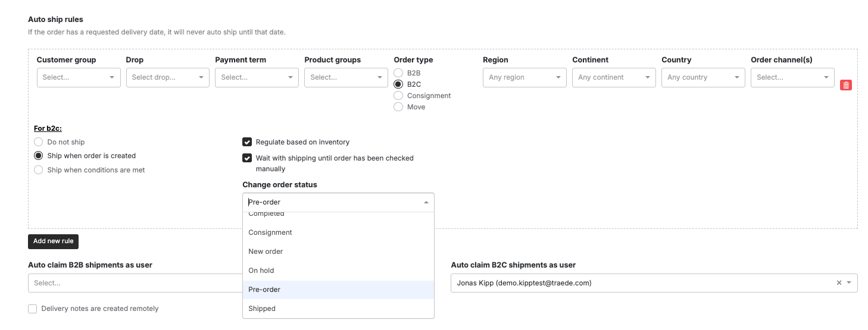The height and width of the screenshot is (330, 868).
Task: Pick the Do not ship option
Action: 39,142
